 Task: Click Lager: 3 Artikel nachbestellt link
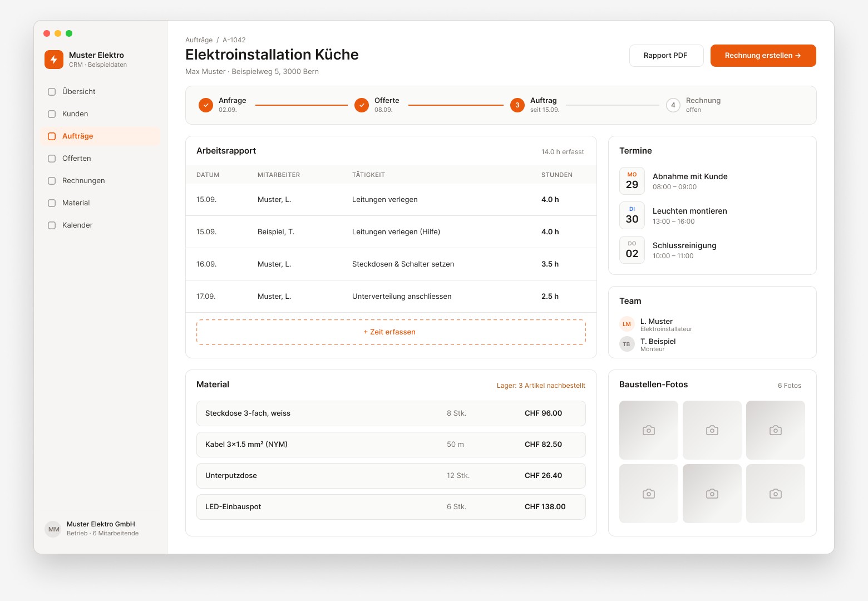541,386
